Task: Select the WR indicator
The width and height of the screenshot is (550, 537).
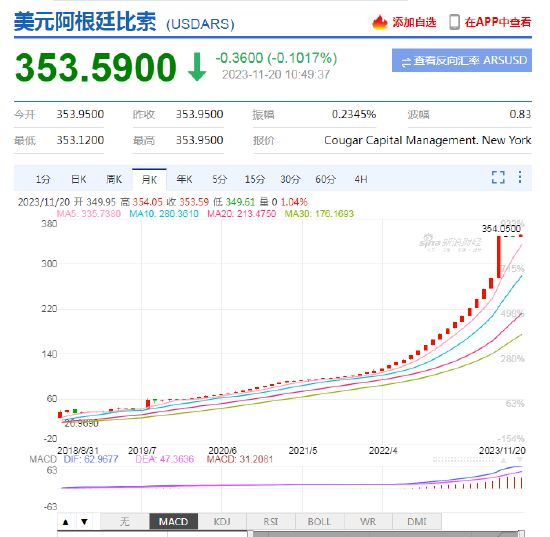Action: (x=368, y=522)
